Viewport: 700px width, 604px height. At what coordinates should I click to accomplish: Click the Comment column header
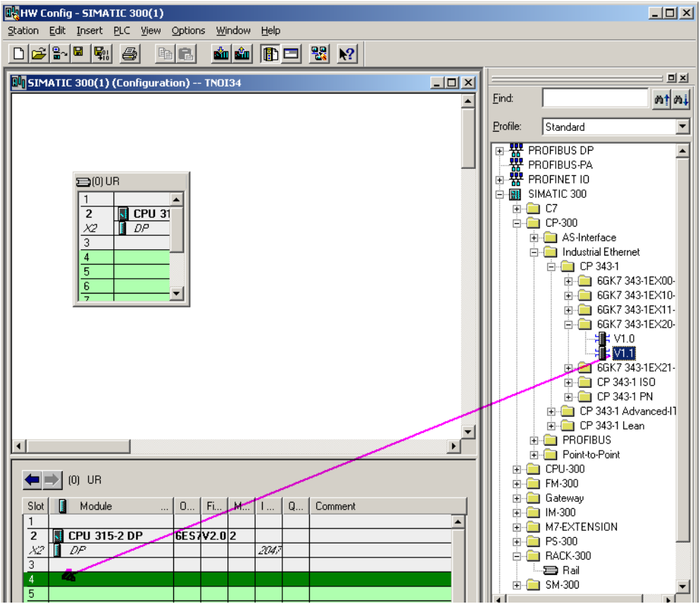(387, 505)
